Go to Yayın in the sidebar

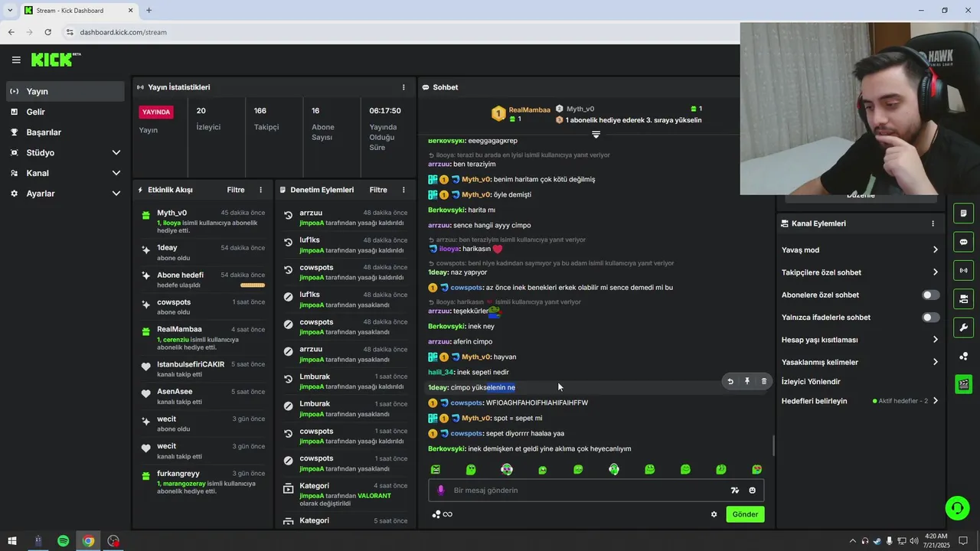pyautogui.click(x=65, y=91)
